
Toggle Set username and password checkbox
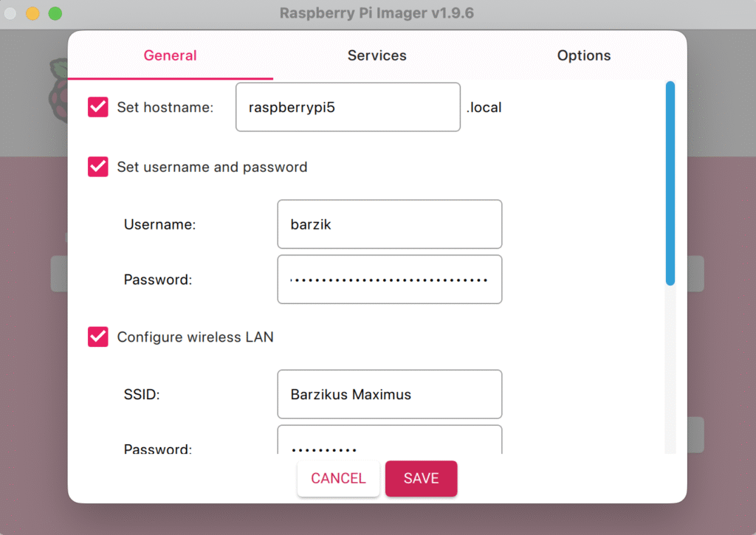point(98,167)
